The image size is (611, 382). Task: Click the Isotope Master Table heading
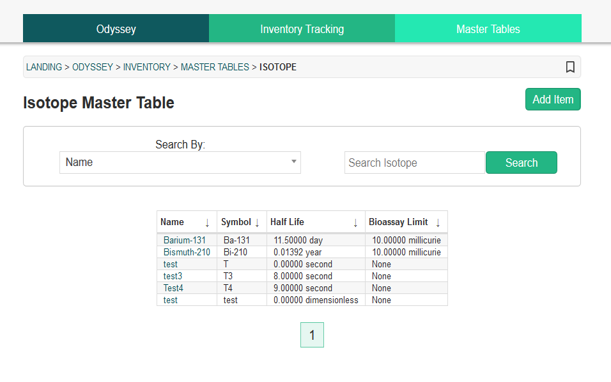pos(99,103)
